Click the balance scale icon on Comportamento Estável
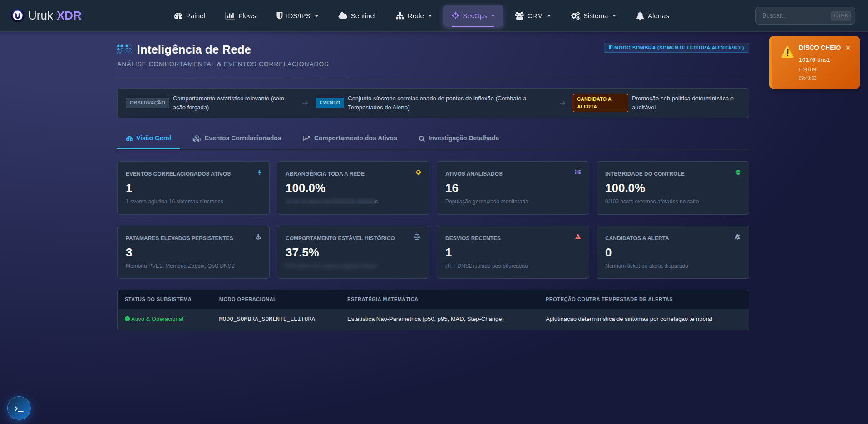The image size is (868, 424). tap(417, 237)
